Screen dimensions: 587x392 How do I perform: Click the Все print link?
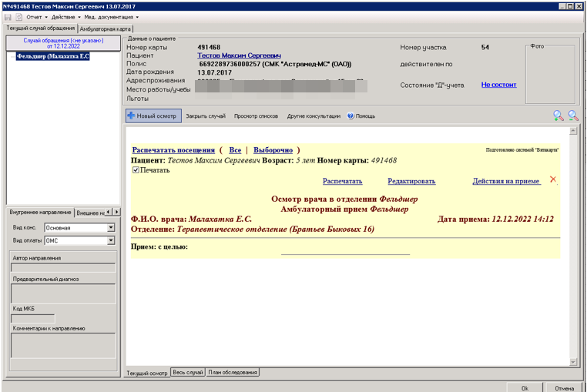tap(235, 150)
